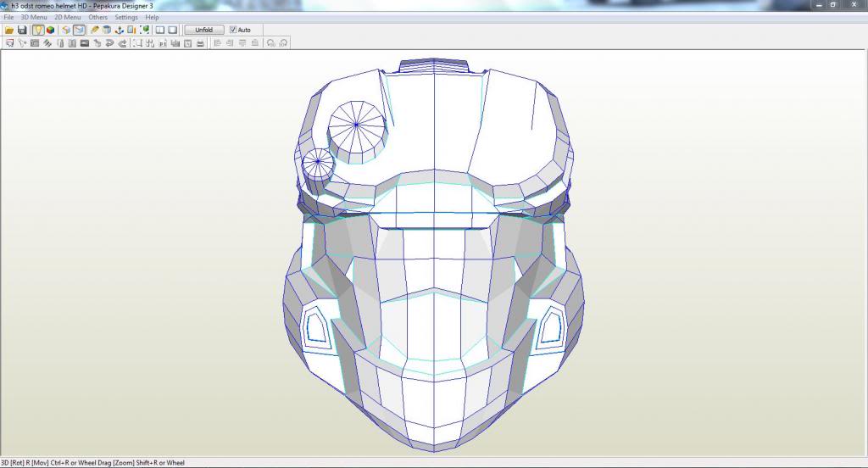Click the double page icon
The width and height of the screenshot is (868, 468).
tap(72, 43)
